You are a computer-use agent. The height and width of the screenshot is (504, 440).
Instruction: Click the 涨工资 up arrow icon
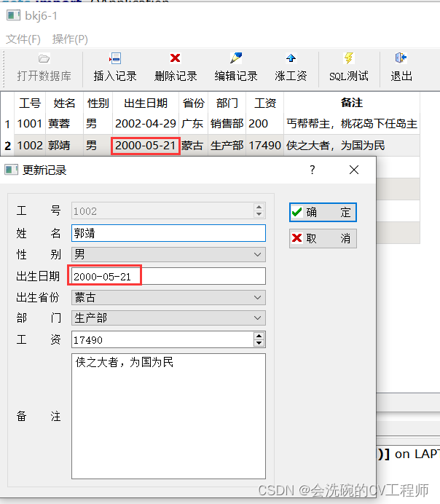pyautogui.click(x=291, y=58)
